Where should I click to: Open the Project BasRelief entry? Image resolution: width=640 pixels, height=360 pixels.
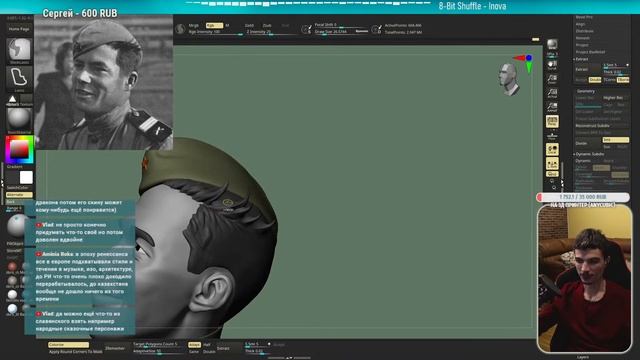(x=590, y=52)
